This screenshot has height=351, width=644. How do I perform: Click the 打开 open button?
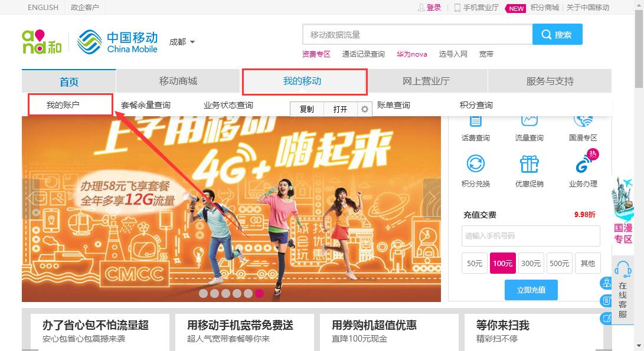pyautogui.click(x=340, y=109)
